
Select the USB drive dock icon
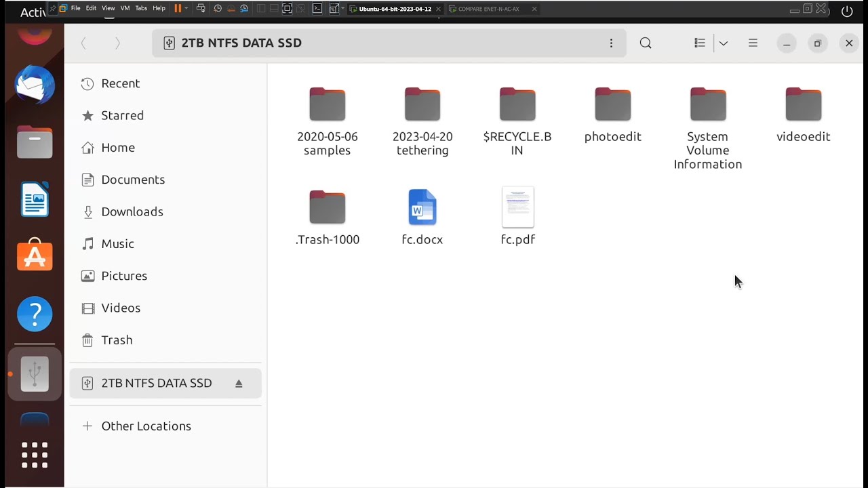[x=35, y=373]
